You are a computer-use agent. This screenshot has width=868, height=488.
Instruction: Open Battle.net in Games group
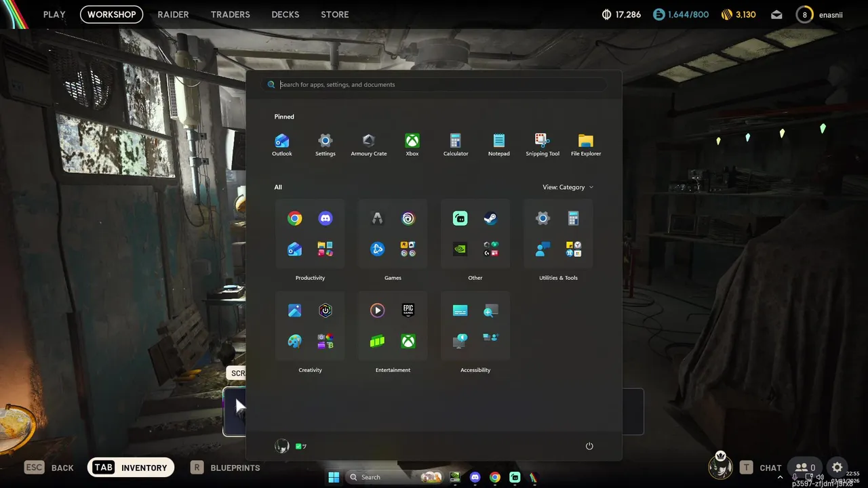(377, 249)
